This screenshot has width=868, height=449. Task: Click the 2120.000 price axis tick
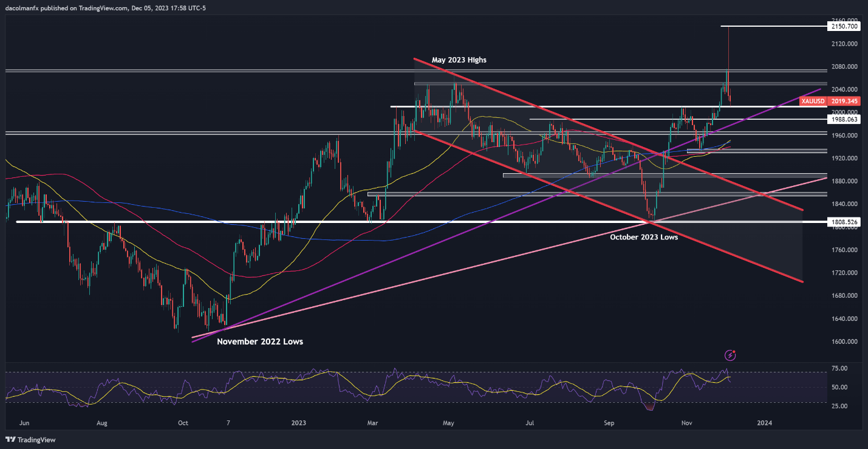845,44
